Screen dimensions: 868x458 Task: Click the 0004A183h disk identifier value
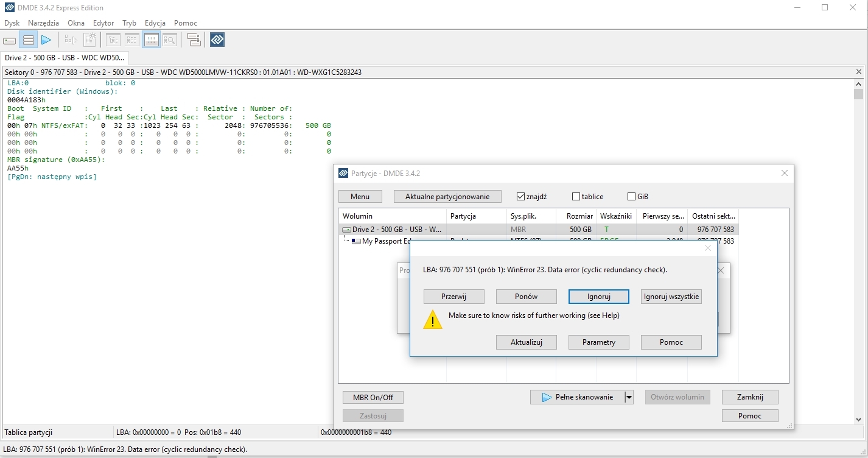pos(27,100)
